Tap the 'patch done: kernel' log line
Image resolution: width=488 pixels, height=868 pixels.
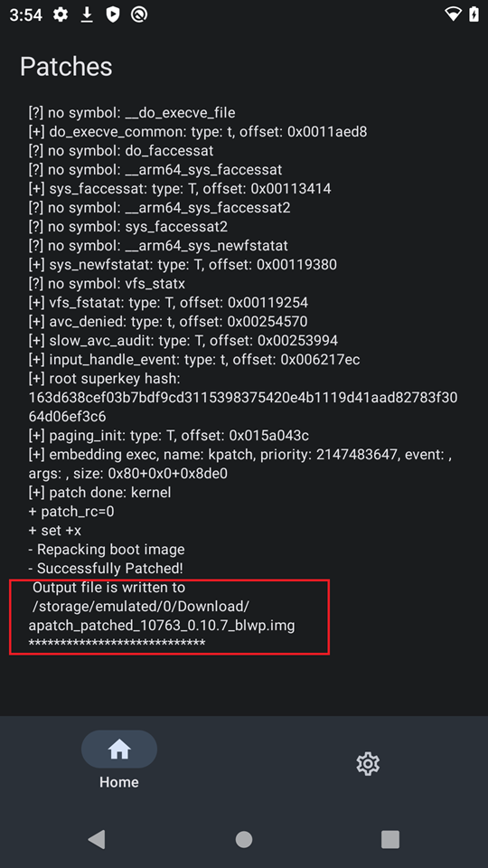click(x=99, y=492)
